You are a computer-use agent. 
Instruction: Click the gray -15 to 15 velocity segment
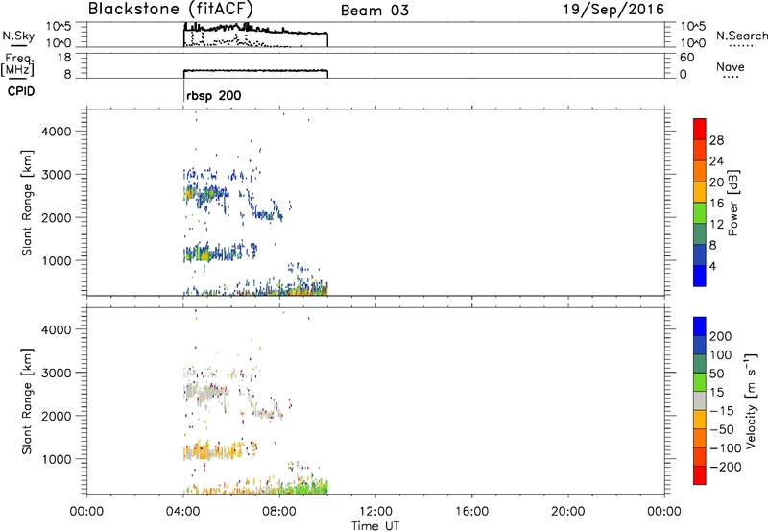point(700,400)
